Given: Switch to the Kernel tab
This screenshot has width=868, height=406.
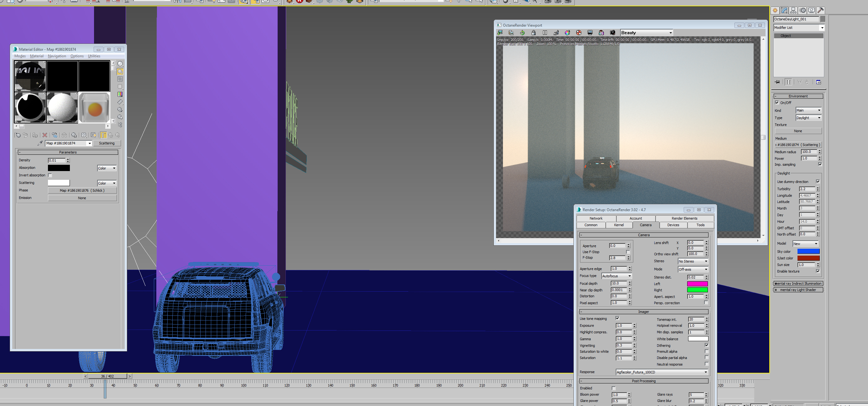Looking at the screenshot, I should click(x=619, y=225).
